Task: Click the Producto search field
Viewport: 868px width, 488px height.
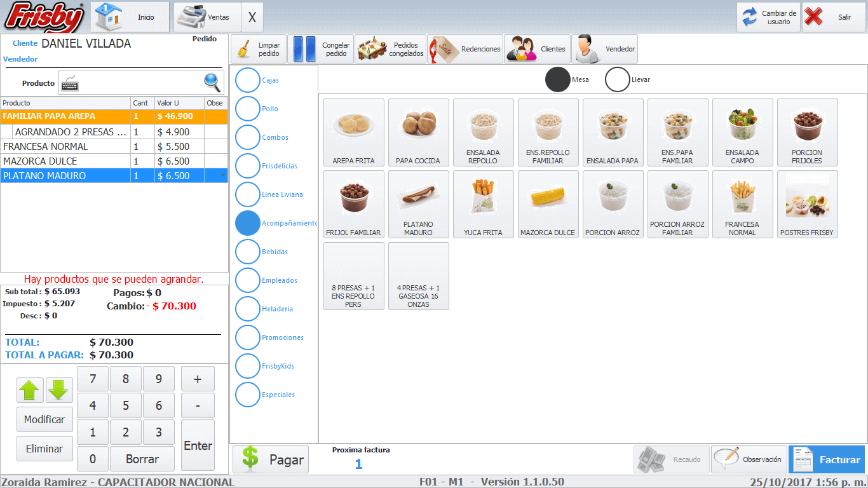Action: 141,83
